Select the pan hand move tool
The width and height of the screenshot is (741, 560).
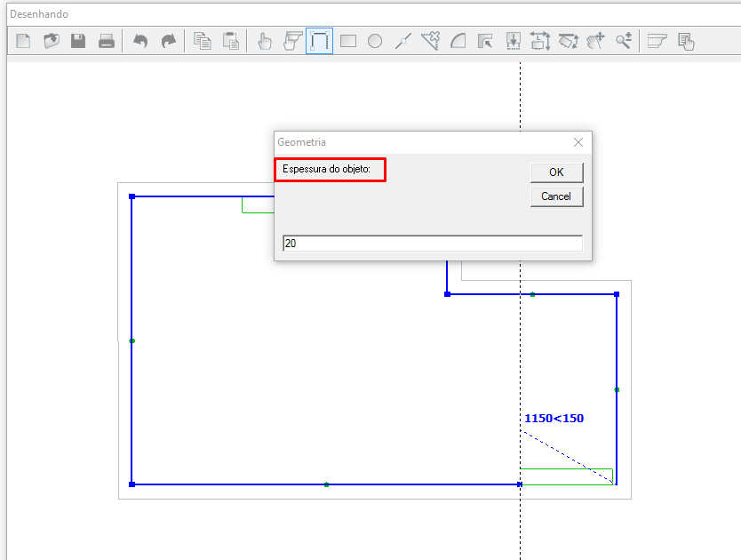(596, 41)
